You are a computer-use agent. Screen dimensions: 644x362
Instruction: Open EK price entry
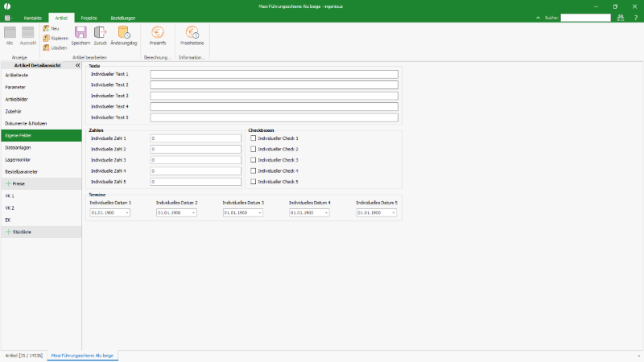coord(41,220)
